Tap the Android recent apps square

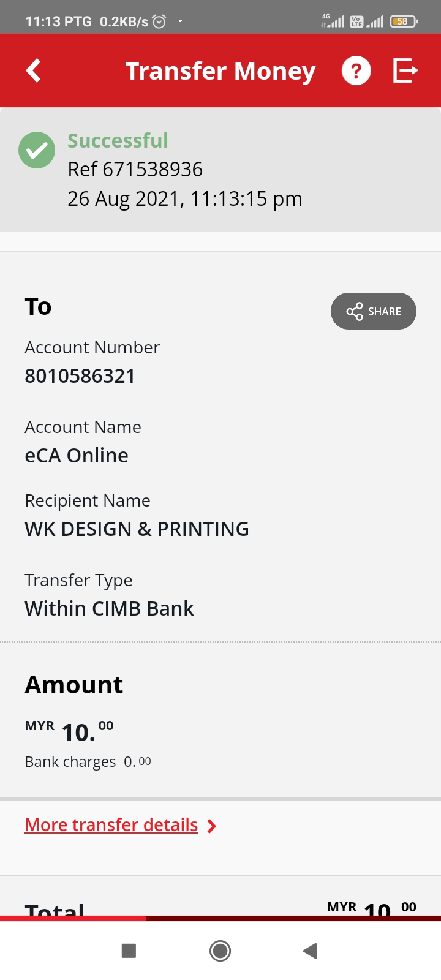coord(129,951)
